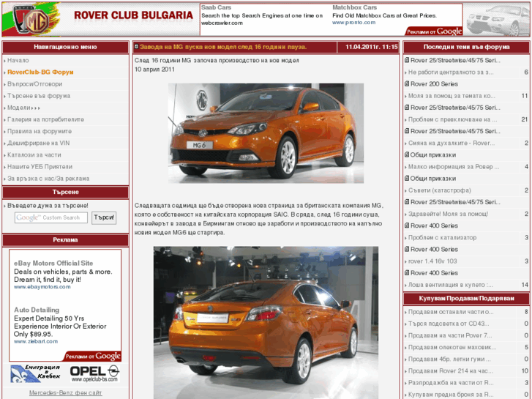Open Търсене във форума
532x399 pixels.
pyautogui.click(x=39, y=96)
